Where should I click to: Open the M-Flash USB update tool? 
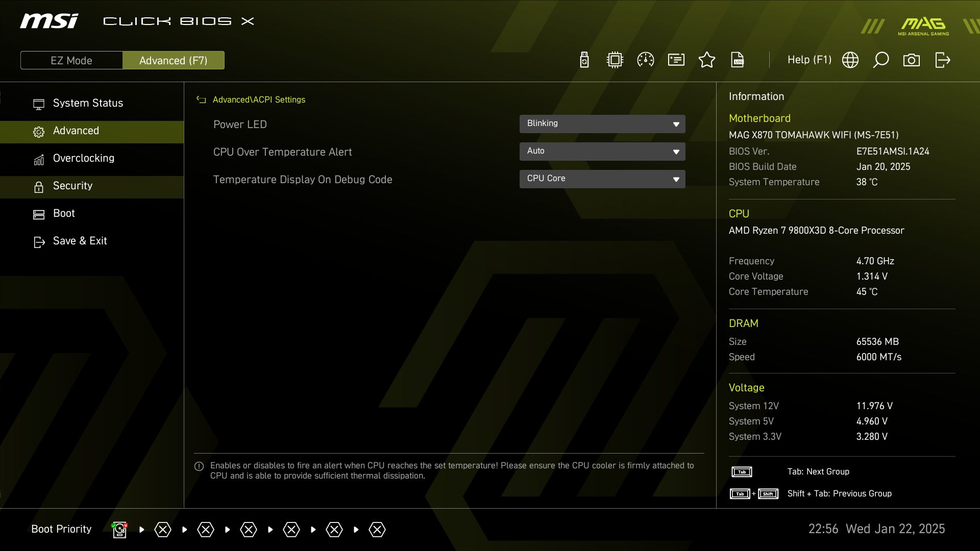[584, 60]
